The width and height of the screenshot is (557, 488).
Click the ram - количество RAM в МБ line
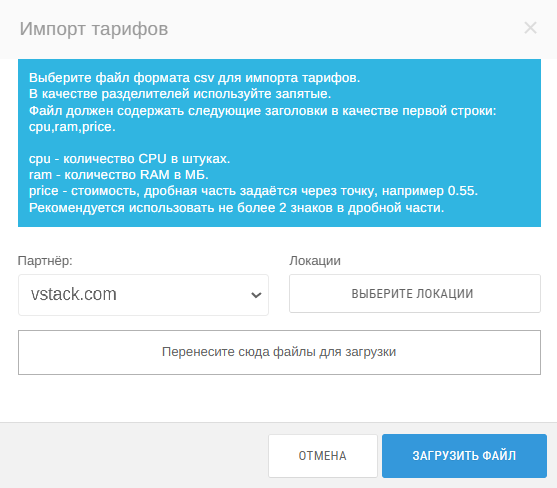tap(119, 175)
